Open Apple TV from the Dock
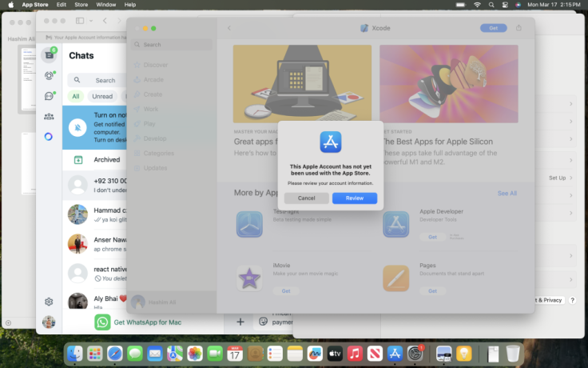The width and height of the screenshot is (588, 368). pyautogui.click(x=335, y=354)
